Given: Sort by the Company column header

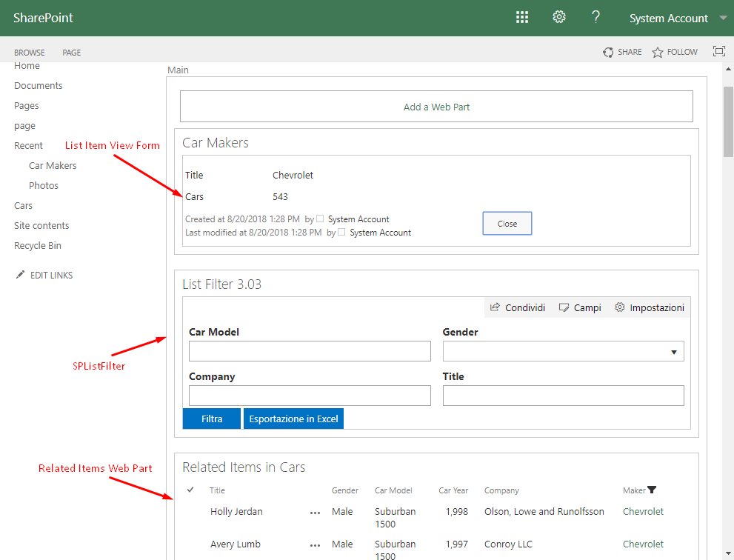Looking at the screenshot, I should pyautogui.click(x=501, y=490).
